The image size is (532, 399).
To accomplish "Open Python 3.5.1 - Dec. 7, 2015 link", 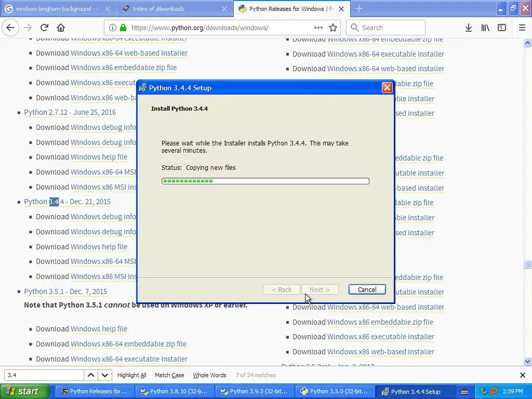I will tap(65, 291).
